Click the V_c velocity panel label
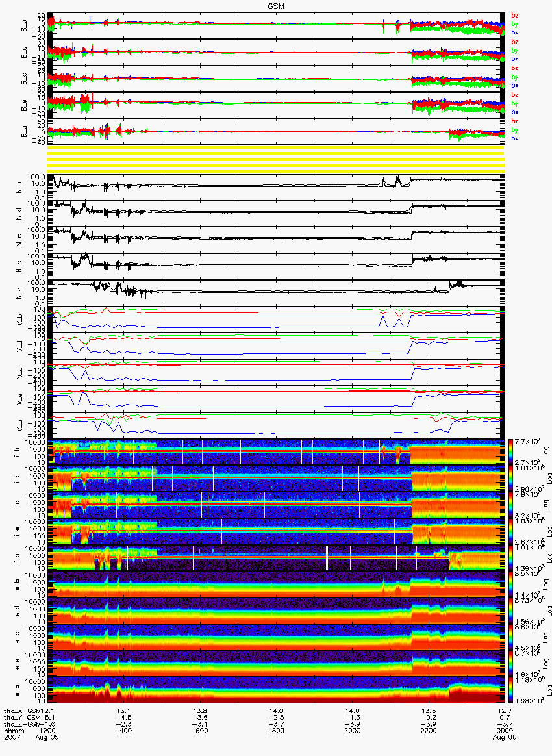552x756 pixels. [20, 373]
